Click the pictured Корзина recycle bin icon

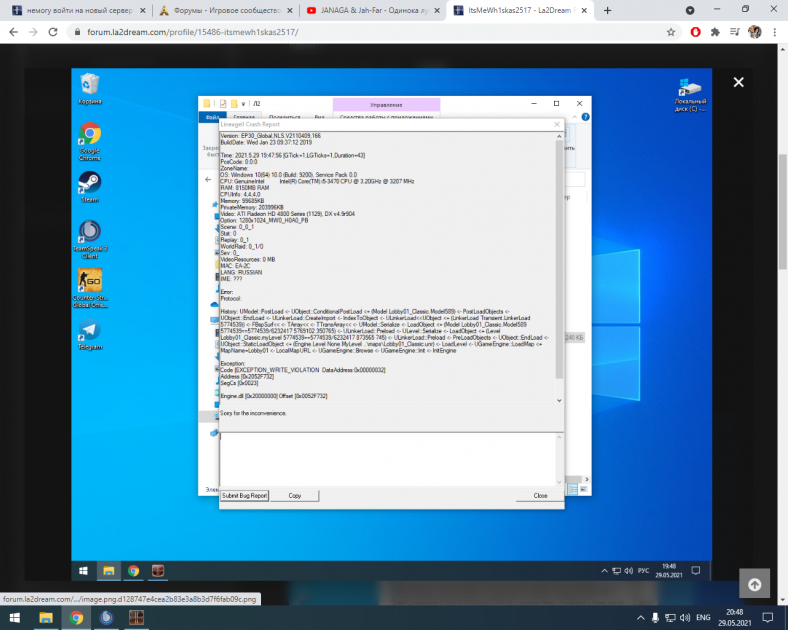(x=89, y=89)
